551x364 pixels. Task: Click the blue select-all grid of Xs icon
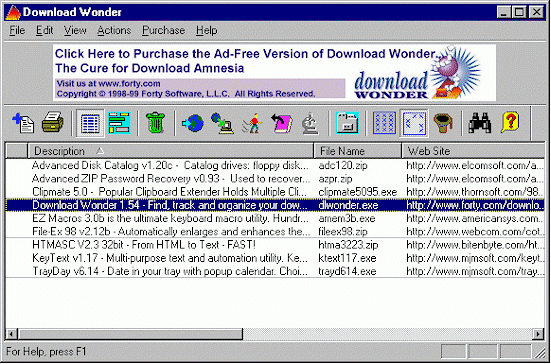384,123
